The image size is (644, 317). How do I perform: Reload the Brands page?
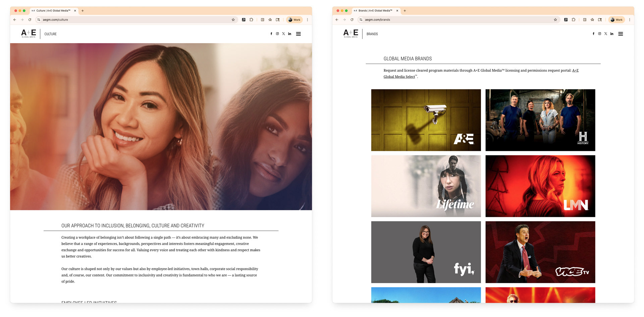pos(352,20)
